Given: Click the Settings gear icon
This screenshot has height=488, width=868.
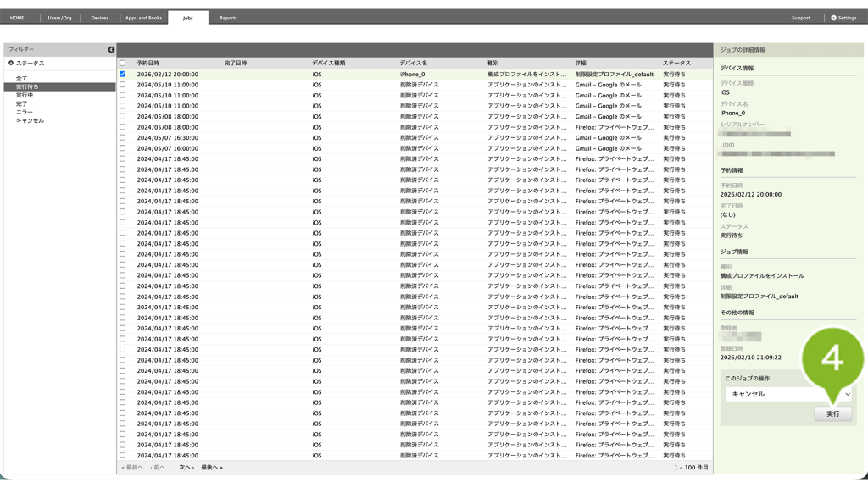Looking at the screenshot, I should (x=833, y=18).
